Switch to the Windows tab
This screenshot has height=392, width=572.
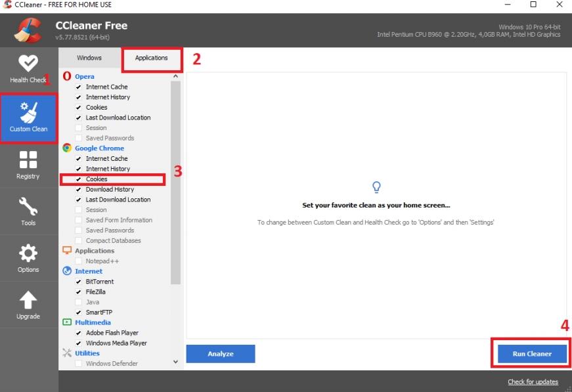(x=89, y=58)
